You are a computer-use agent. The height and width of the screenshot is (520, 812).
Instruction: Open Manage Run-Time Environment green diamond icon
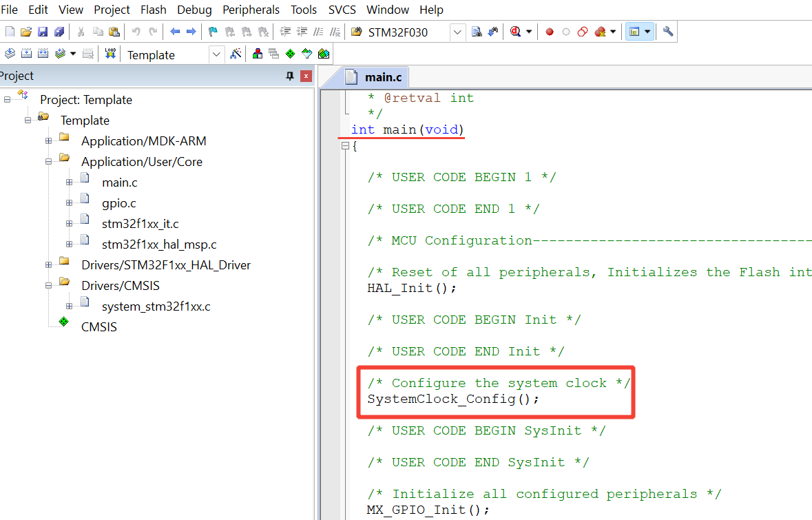pyautogui.click(x=291, y=53)
